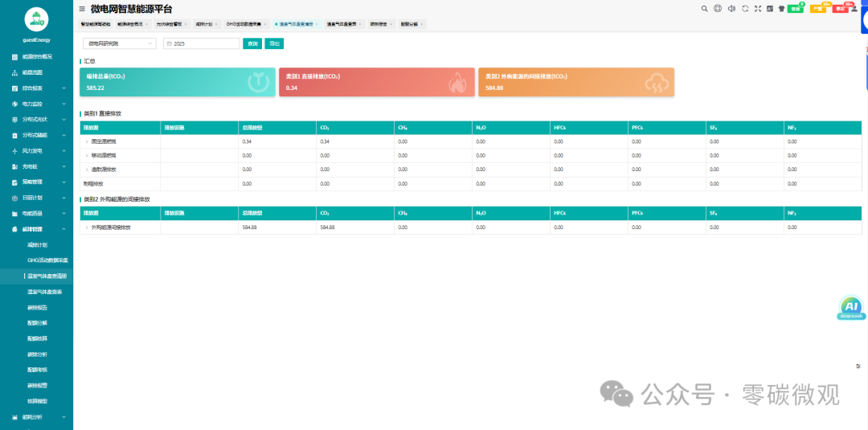Viewport: 868px width, 430px height.
Task: Click the 电能质量 sidebar icon
Action: click(15, 213)
